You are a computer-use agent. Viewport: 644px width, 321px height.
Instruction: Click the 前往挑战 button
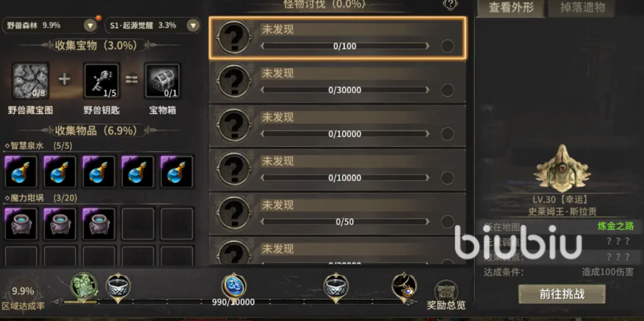[x=562, y=294]
